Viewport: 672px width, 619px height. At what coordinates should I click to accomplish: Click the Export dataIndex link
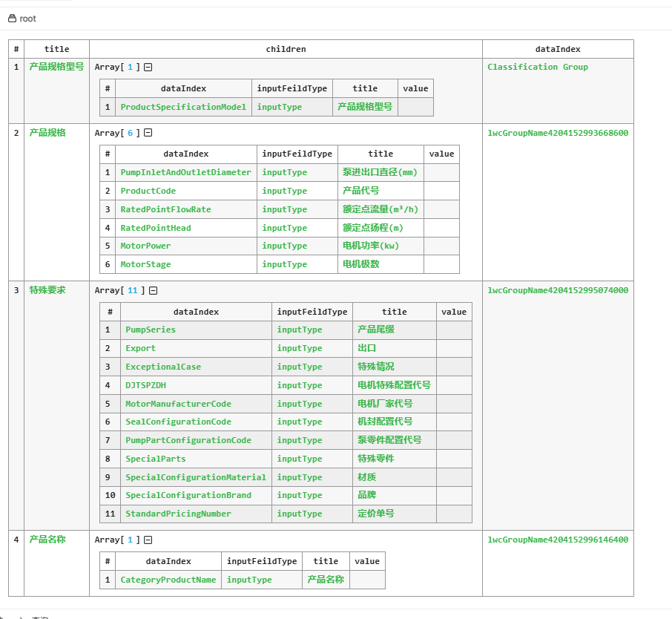(x=139, y=348)
